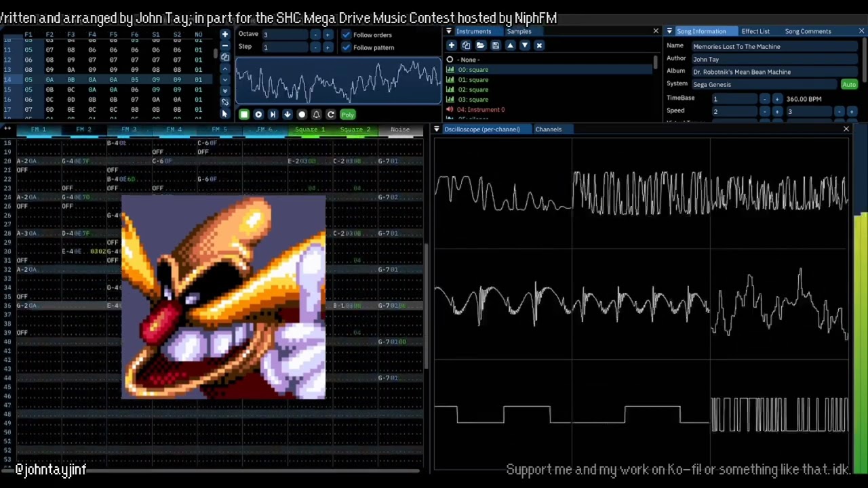Start playback with the play button
Image resolution: width=868 pixels, height=488 pixels.
tap(258, 115)
